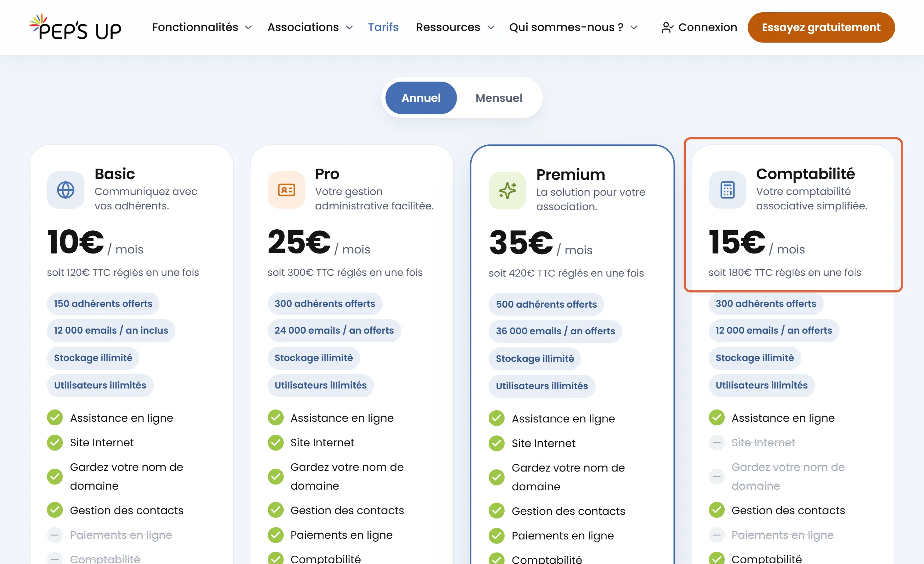
Task: Click Stockage illimité in the Comptabilité card
Action: (754, 357)
